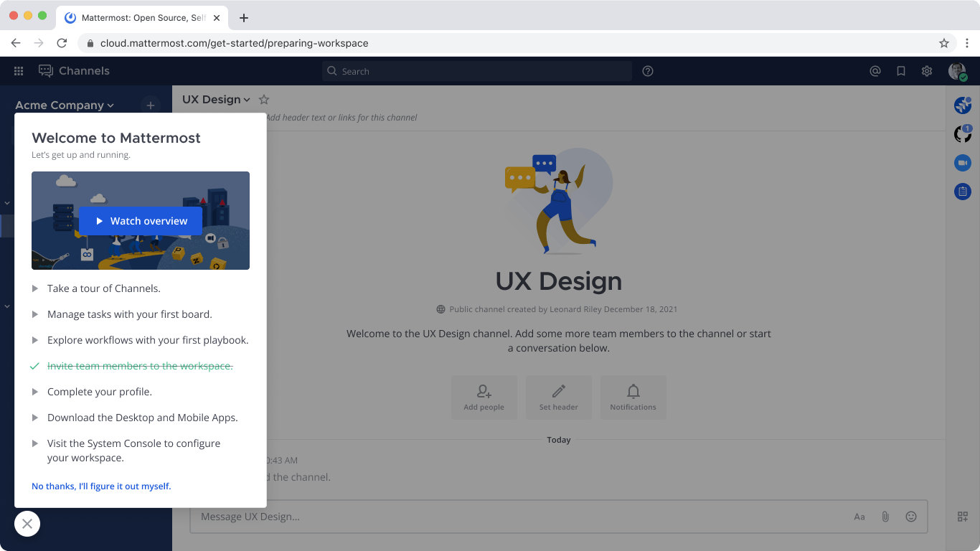Click the Set header button
The height and width of the screenshot is (551, 980).
(x=559, y=397)
